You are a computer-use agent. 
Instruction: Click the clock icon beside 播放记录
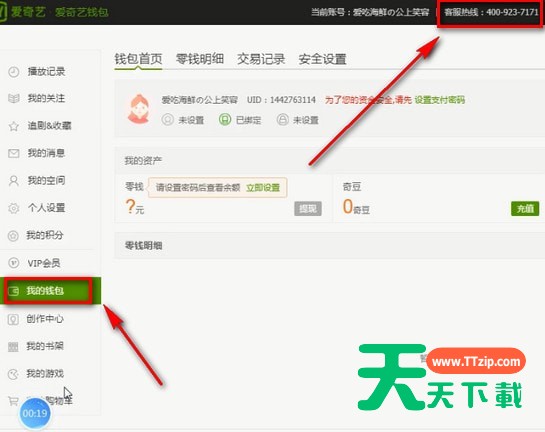(x=14, y=72)
